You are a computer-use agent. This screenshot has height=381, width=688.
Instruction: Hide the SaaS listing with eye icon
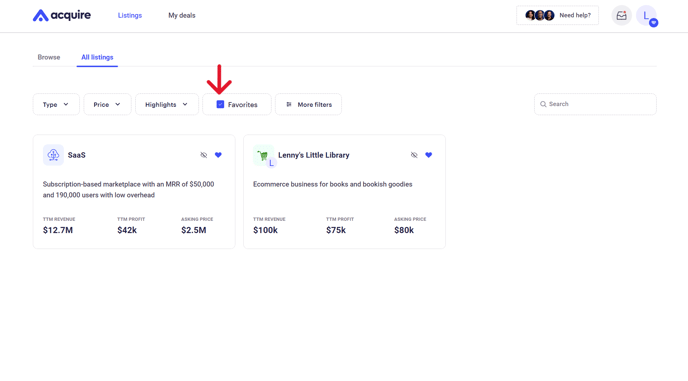point(204,155)
